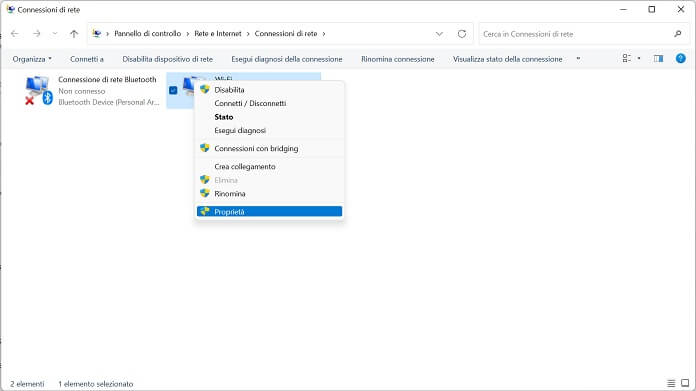Open Pannello di controllo breadcrumb
696x391 pixels.
coord(147,34)
